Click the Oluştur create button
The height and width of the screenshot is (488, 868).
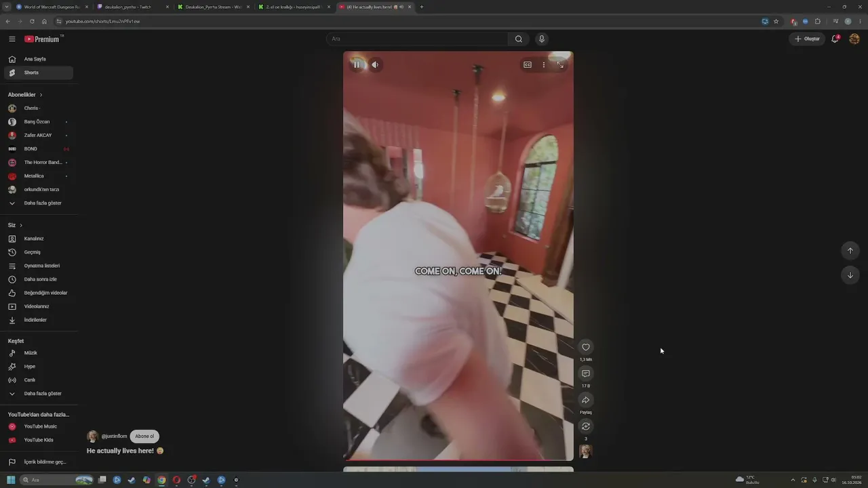tap(807, 39)
